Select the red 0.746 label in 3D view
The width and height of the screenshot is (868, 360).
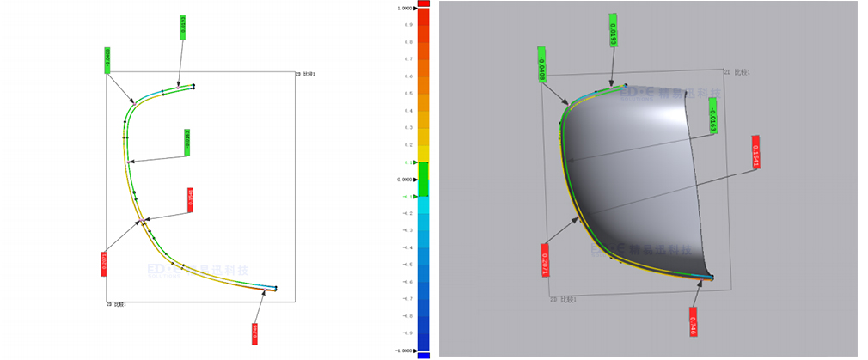point(694,320)
